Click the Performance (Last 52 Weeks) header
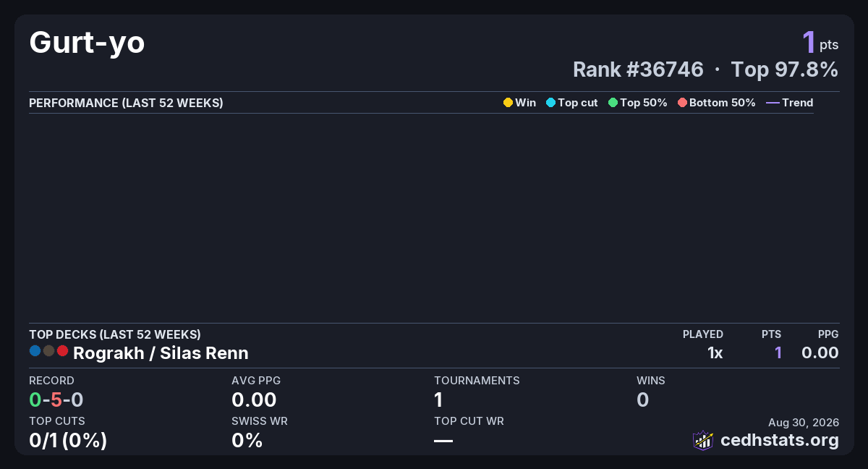This screenshot has width=868, height=469. tap(126, 103)
